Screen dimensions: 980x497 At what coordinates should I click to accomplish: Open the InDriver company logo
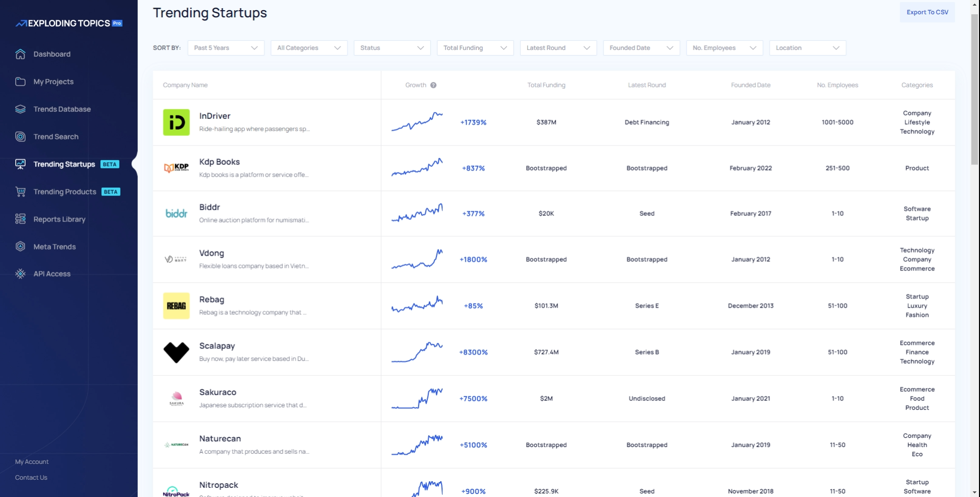pyautogui.click(x=176, y=122)
